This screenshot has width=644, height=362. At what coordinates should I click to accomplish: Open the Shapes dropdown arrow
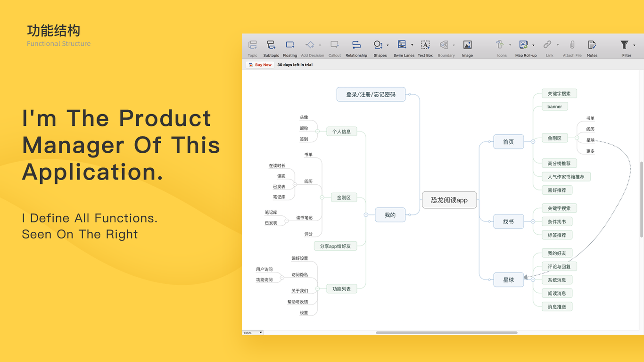coord(388,45)
